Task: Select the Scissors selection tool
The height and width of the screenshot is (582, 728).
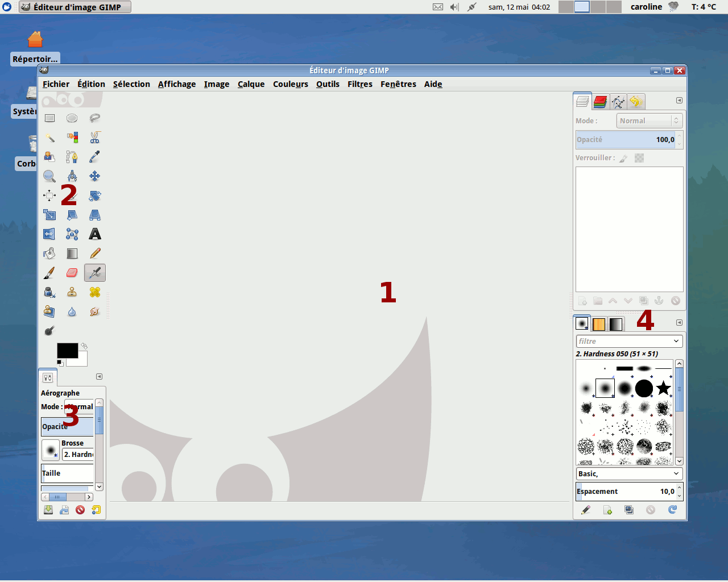Action: coord(95,138)
